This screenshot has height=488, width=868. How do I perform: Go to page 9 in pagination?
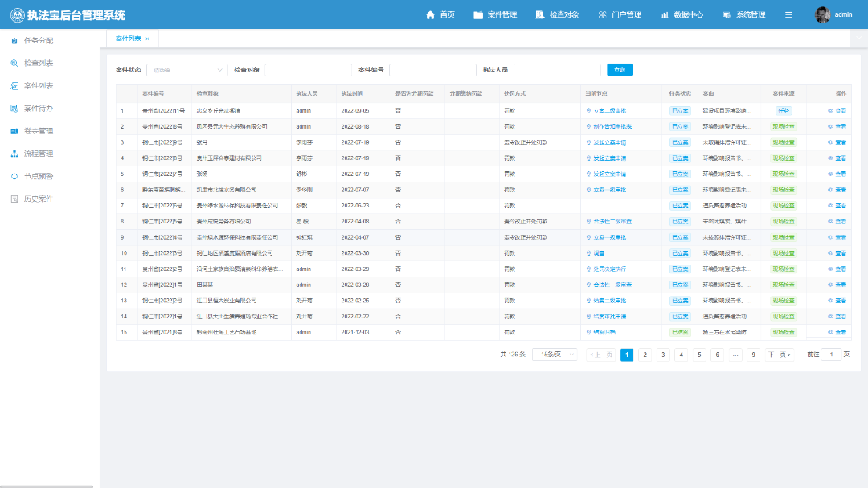753,355
